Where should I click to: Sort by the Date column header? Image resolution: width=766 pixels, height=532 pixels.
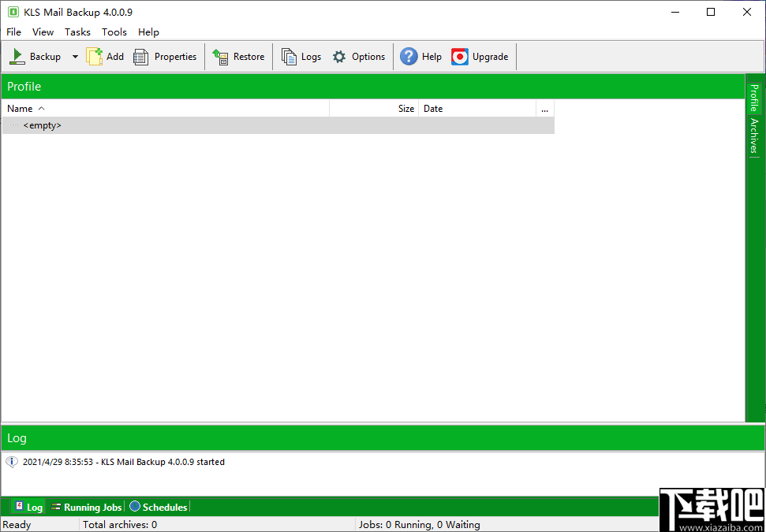(477, 109)
